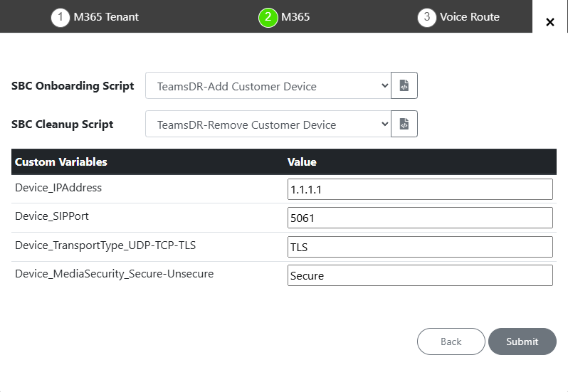View the SBC Cleanup Script code icon

[x=404, y=124]
